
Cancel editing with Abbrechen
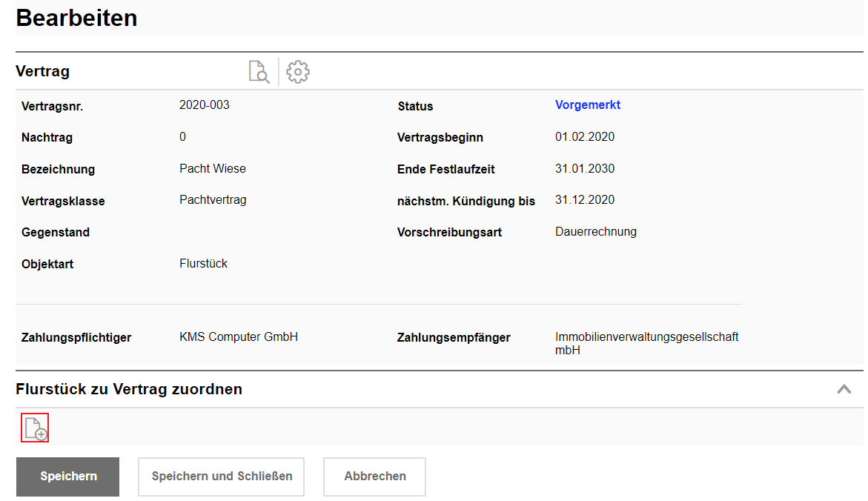tap(374, 477)
